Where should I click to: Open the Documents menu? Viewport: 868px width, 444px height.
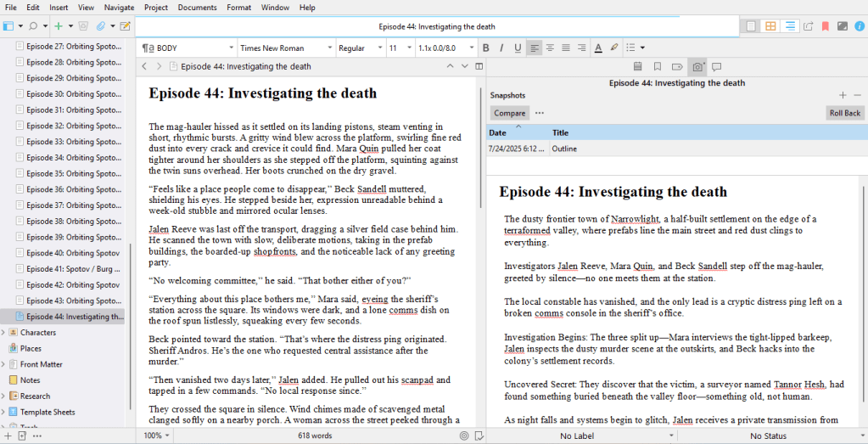click(x=197, y=7)
